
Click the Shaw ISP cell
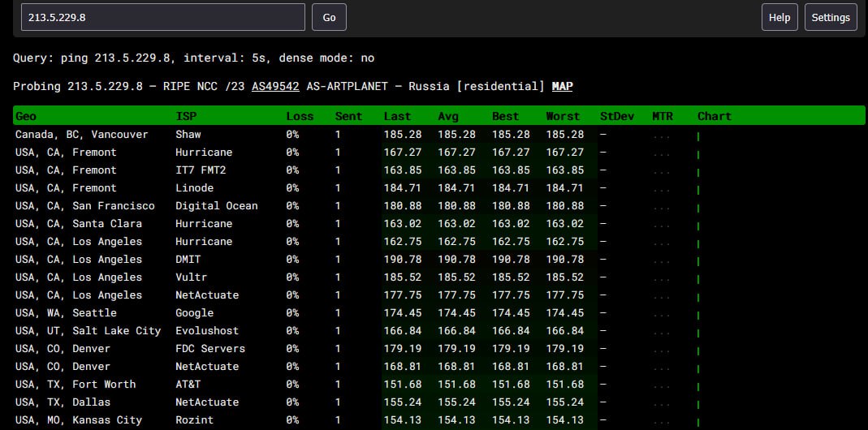[x=188, y=135]
